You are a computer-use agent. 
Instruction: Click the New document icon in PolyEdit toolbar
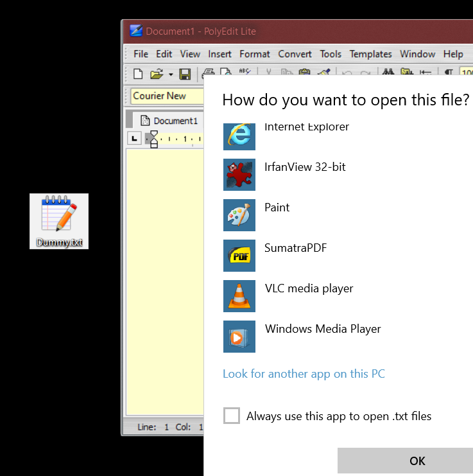click(138, 74)
